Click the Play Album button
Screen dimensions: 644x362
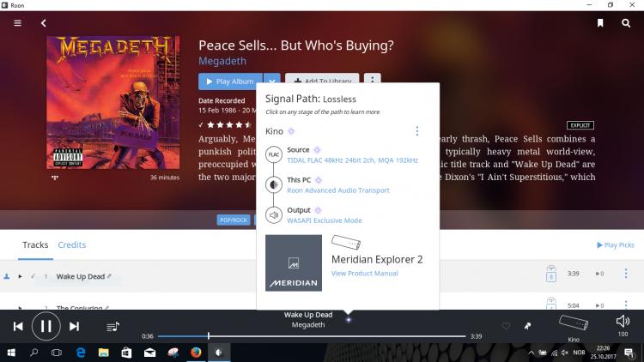[230, 81]
